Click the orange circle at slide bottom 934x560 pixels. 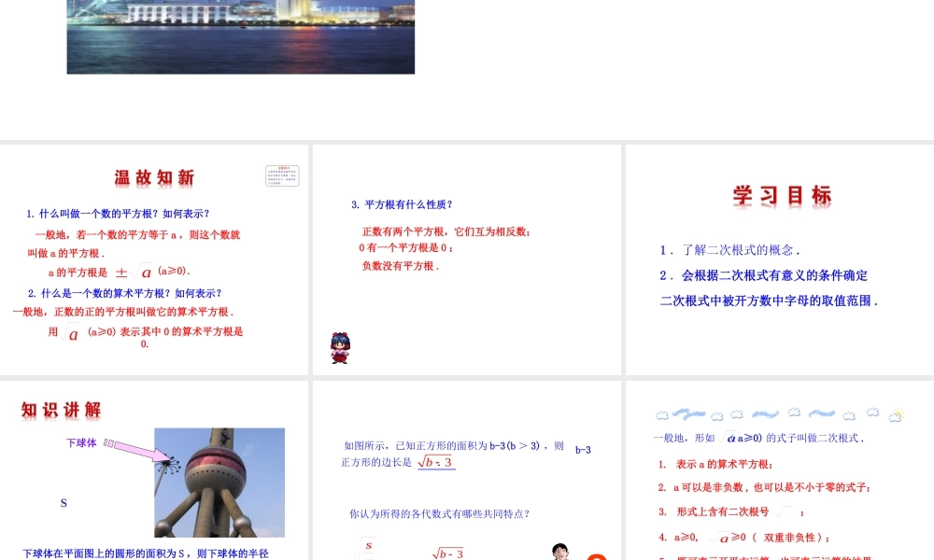coord(596,556)
